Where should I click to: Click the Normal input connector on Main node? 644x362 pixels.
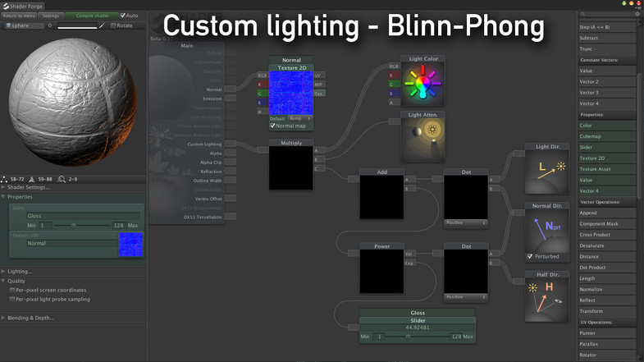coord(230,89)
